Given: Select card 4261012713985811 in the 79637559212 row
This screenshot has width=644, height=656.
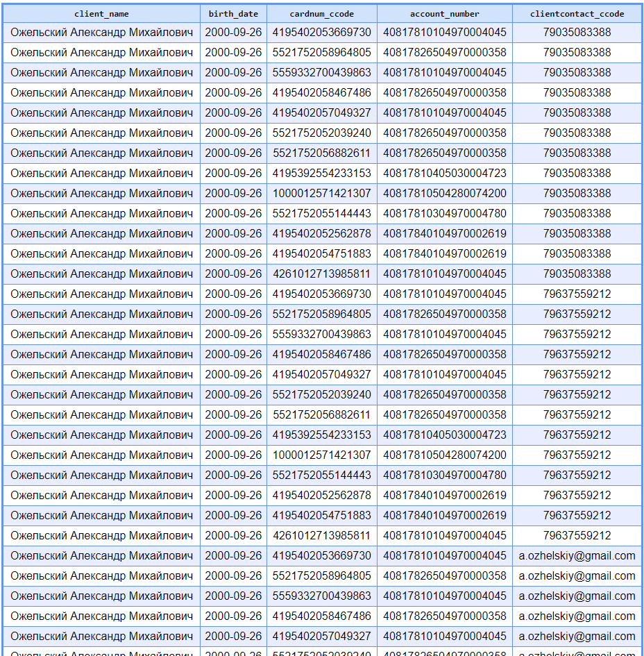Looking at the screenshot, I should click(321, 535).
